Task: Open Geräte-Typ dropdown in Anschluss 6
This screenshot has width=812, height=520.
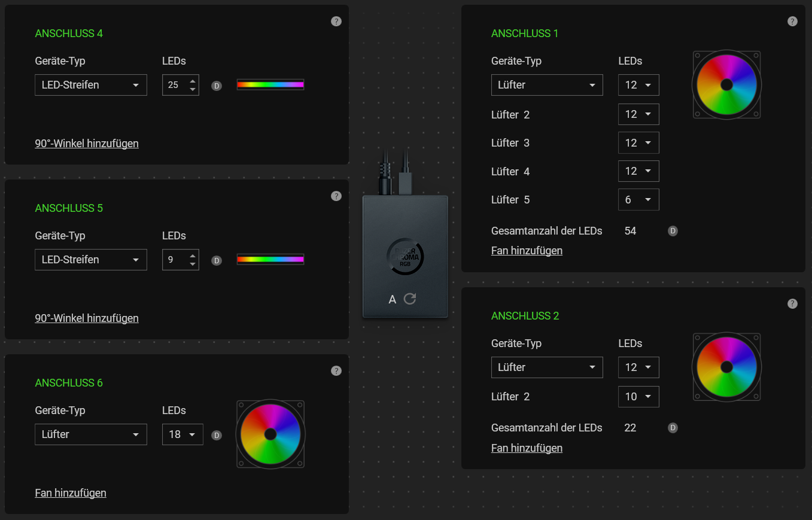Action: (x=91, y=434)
